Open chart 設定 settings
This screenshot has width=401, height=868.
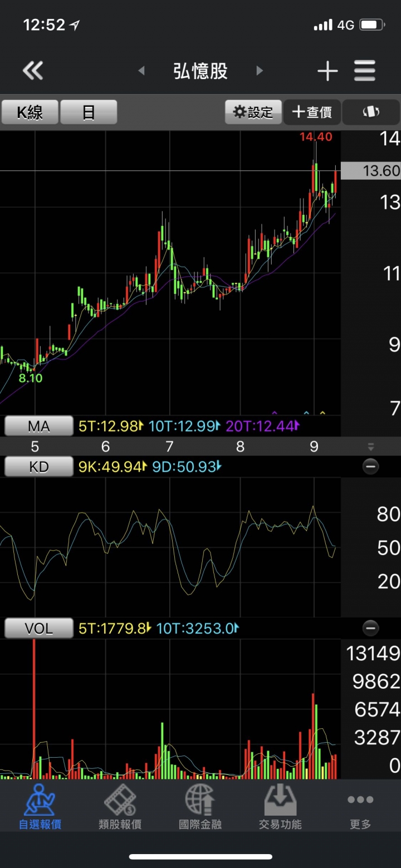(x=253, y=112)
